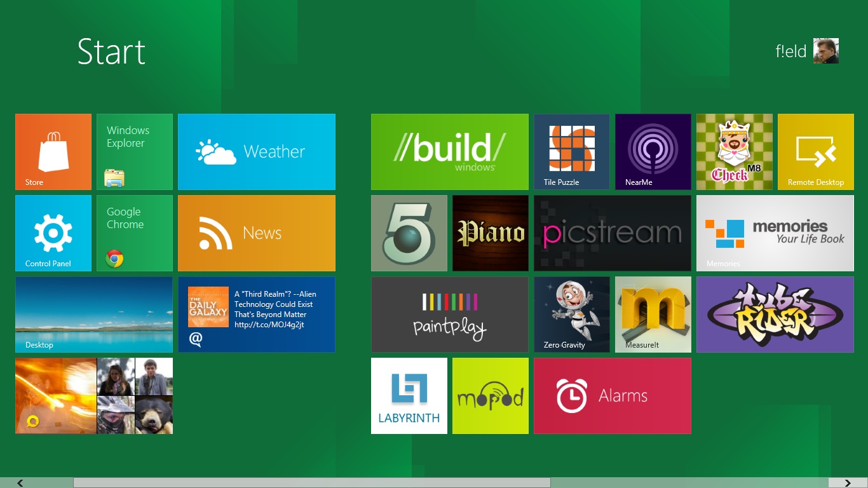The height and width of the screenshot is (488, 868).
Task: Open the Memories Your Life Book tile
Action: coord(775,233)
